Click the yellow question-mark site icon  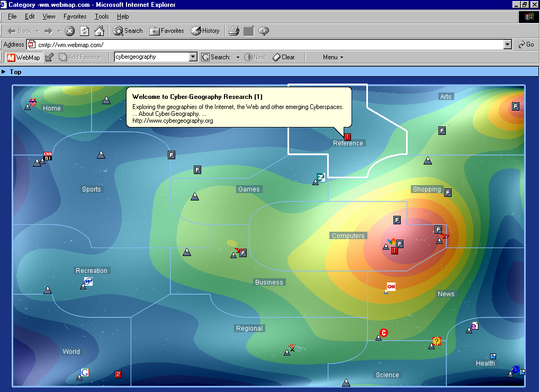pos(436,341)
